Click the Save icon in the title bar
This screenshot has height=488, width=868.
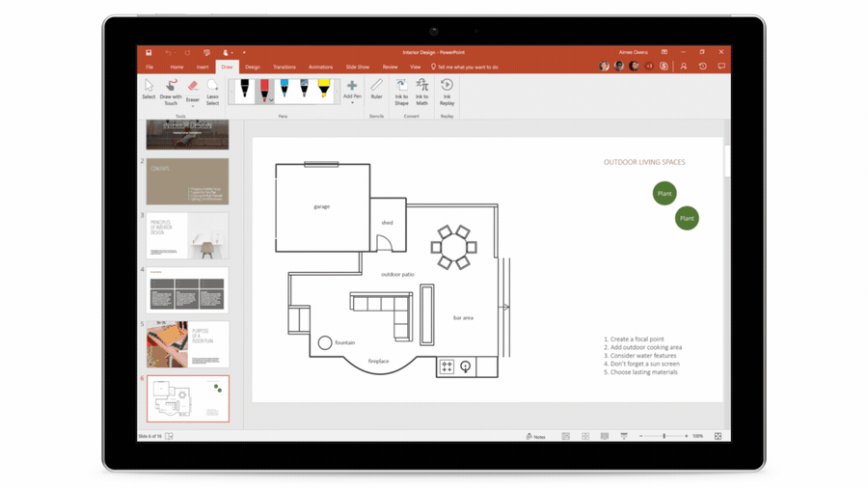(x=149, y=53)
